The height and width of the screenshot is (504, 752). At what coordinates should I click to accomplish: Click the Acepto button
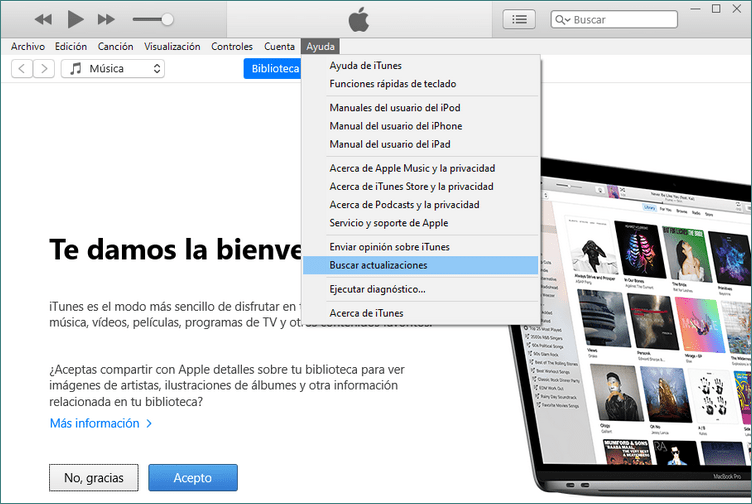pyautogui.click(x=193, y=478)
